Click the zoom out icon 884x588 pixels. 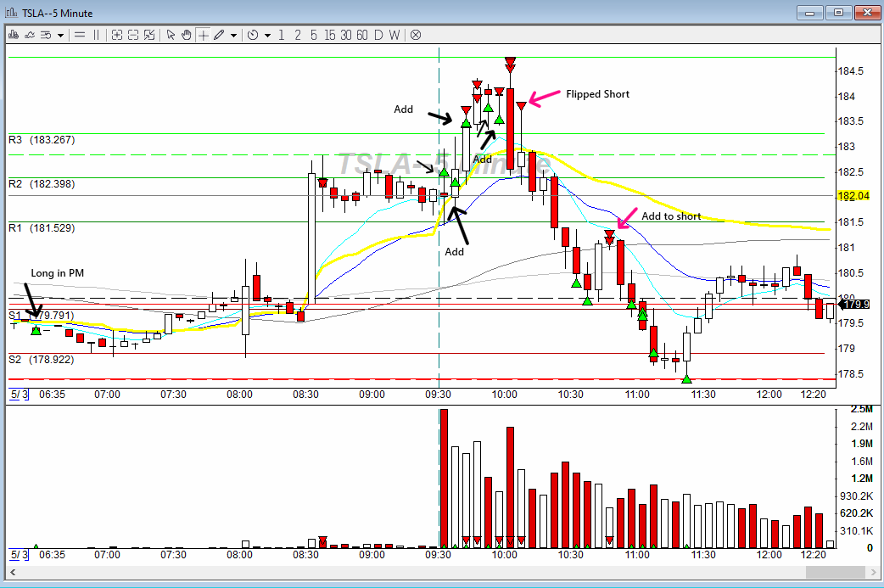pos(133,35)
